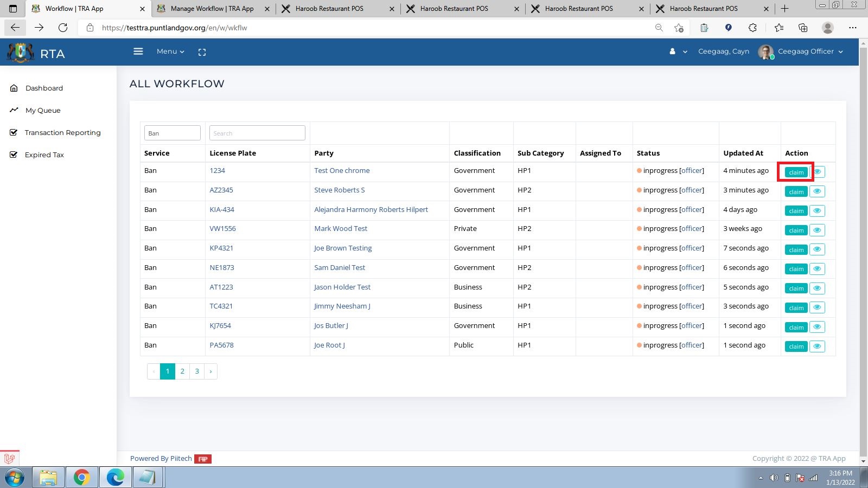Viewport: 868px width, 488px height.
Task: Claim the workflow for KP4321
Action: 796,249
